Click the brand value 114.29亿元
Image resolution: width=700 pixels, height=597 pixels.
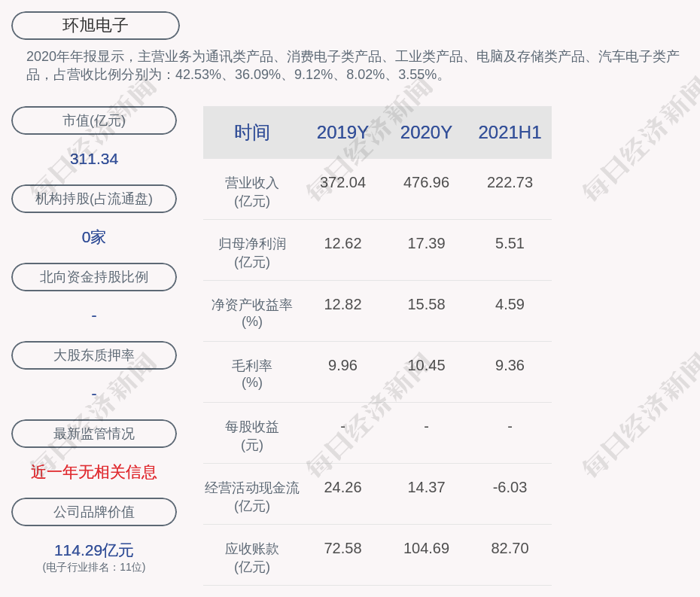coord(94,550)
